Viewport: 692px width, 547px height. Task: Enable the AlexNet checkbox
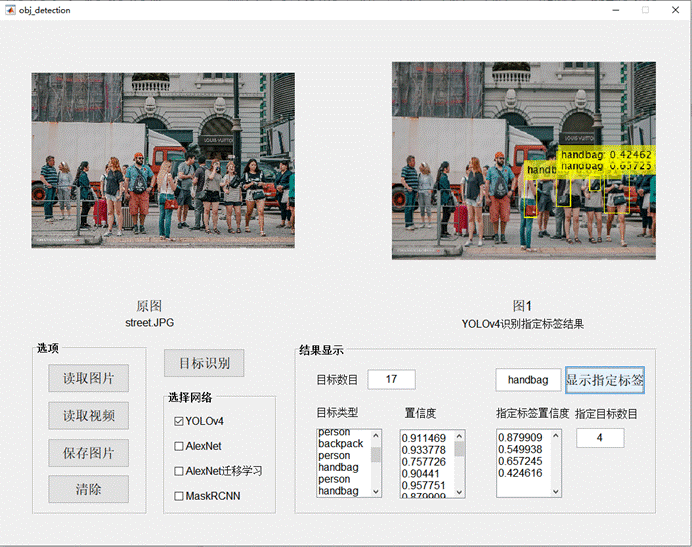179,446
